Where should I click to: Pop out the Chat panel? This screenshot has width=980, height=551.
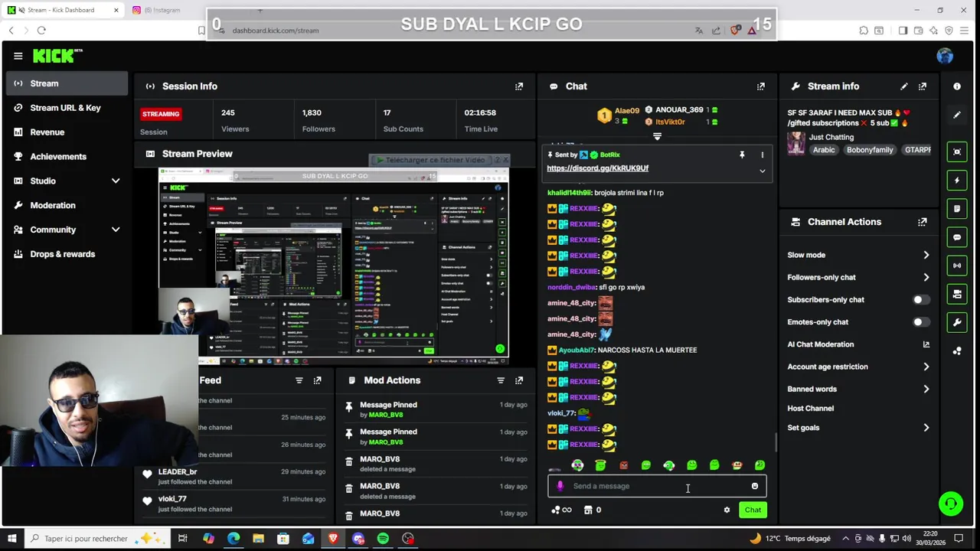pos(761,86)
